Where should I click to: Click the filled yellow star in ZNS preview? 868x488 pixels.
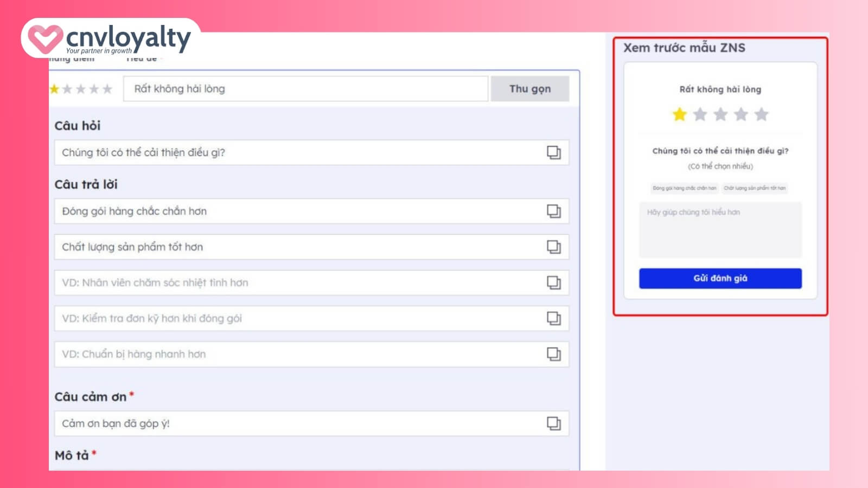click(x=679, y=114)
